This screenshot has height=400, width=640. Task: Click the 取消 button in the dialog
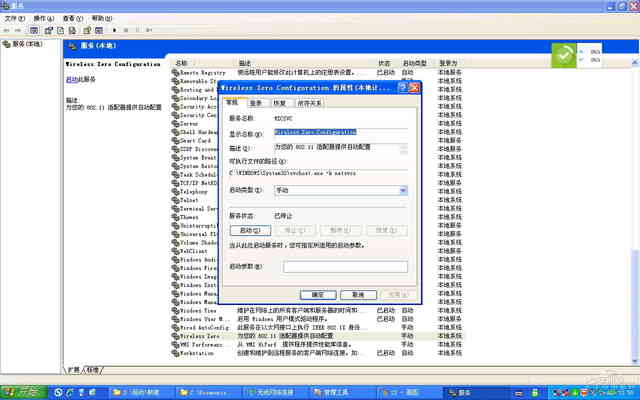pyautogui.click(x=358, y=295)
